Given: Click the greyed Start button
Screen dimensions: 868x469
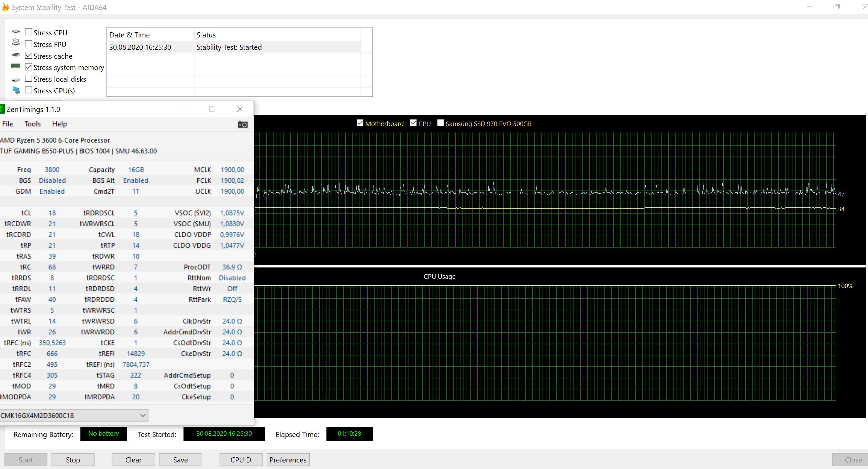Looking at the screenshot, I should (26, 460).
